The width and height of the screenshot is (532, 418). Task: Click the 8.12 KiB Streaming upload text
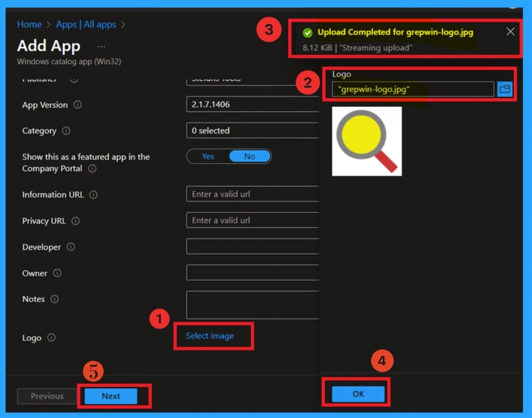pos(357,48)
